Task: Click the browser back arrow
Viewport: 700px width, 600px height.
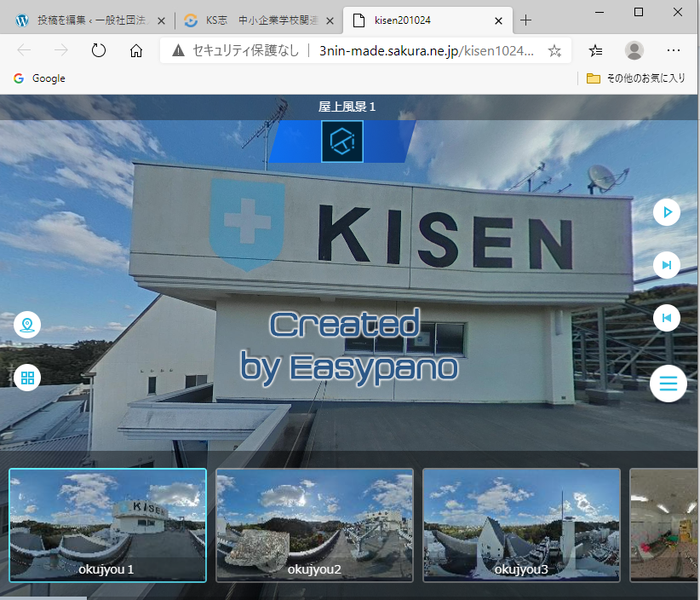Action: tap(24, 50)
